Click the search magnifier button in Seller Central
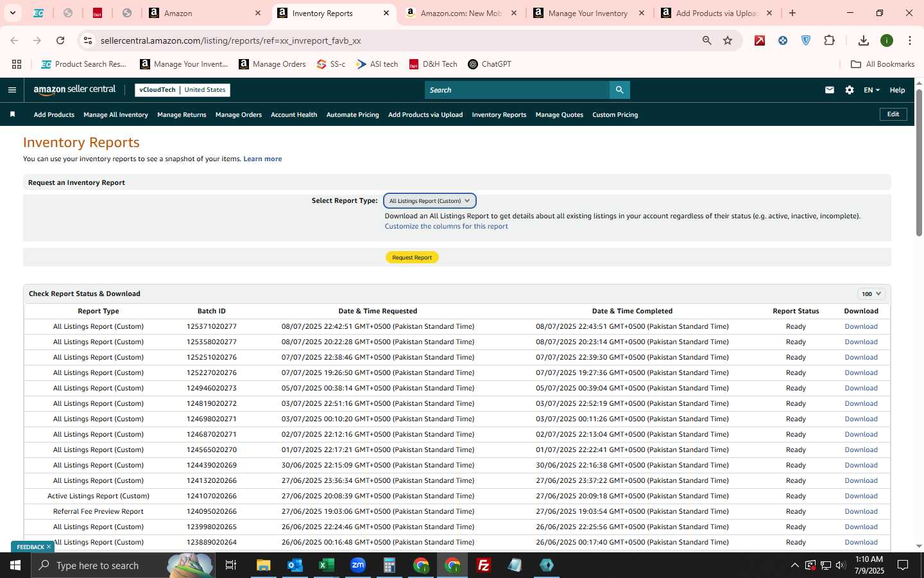This screenshot has width=924, height=578. (619, 90)
